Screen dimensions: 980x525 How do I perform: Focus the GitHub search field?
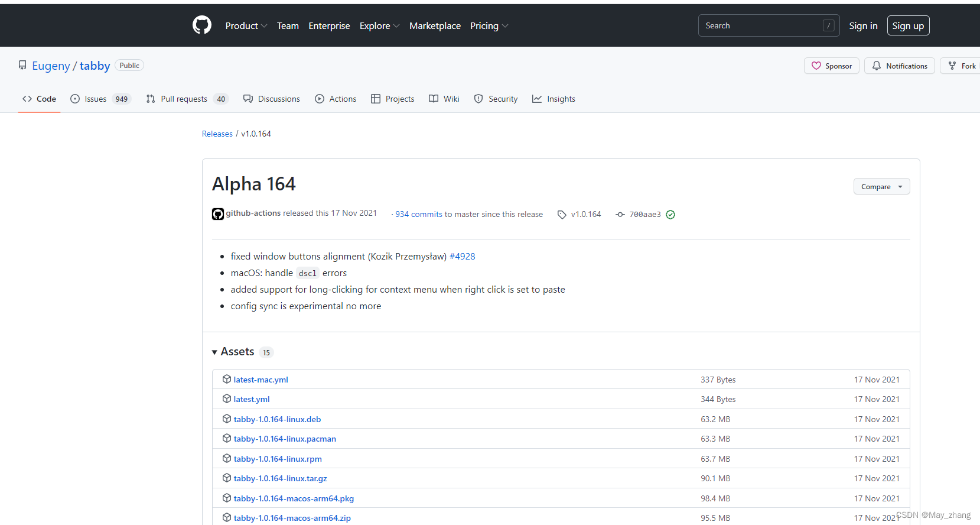click(x=769, y=25)
